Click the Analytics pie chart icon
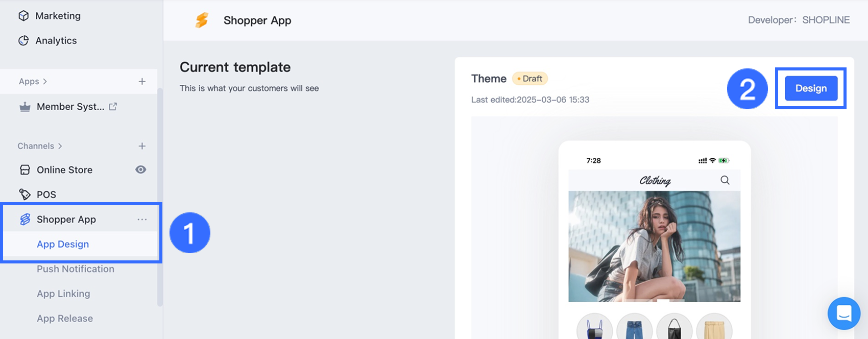This screenshot has width=868, height=339. (23, 41)
